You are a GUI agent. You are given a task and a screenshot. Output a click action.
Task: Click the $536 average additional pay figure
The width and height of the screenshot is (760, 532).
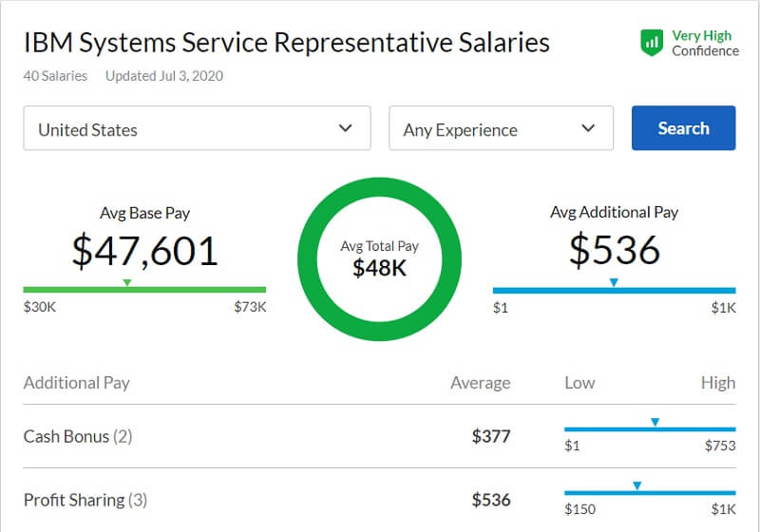click(x=614, y=250)
